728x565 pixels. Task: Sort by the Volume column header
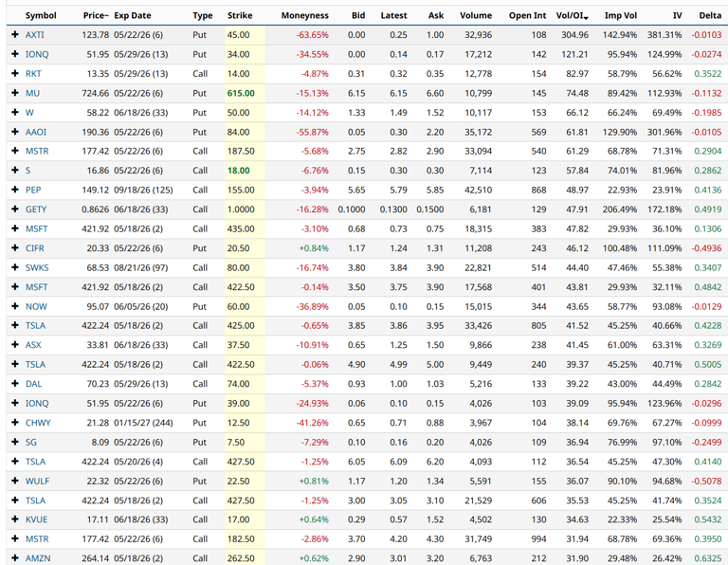point(476,15)
